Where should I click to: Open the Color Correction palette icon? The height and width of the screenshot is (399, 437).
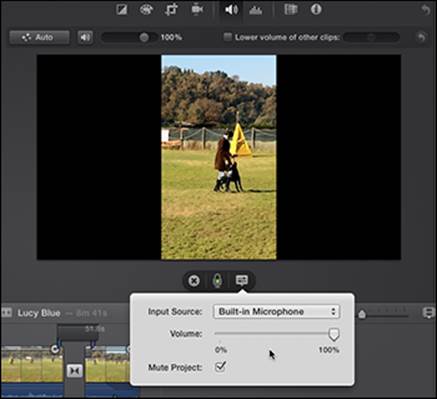click(146, 10)
